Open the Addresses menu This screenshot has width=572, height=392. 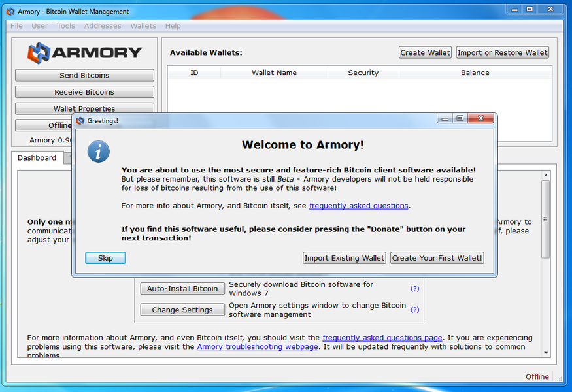103,26
